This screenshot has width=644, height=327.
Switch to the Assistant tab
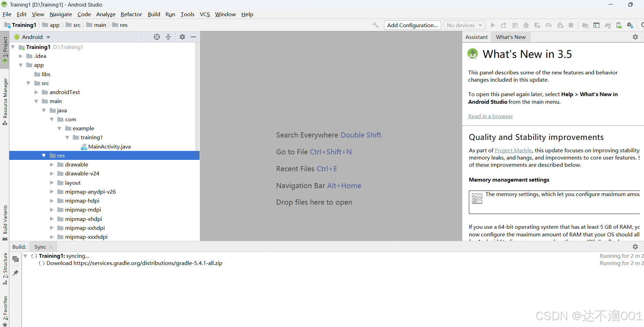coord(476,37)
